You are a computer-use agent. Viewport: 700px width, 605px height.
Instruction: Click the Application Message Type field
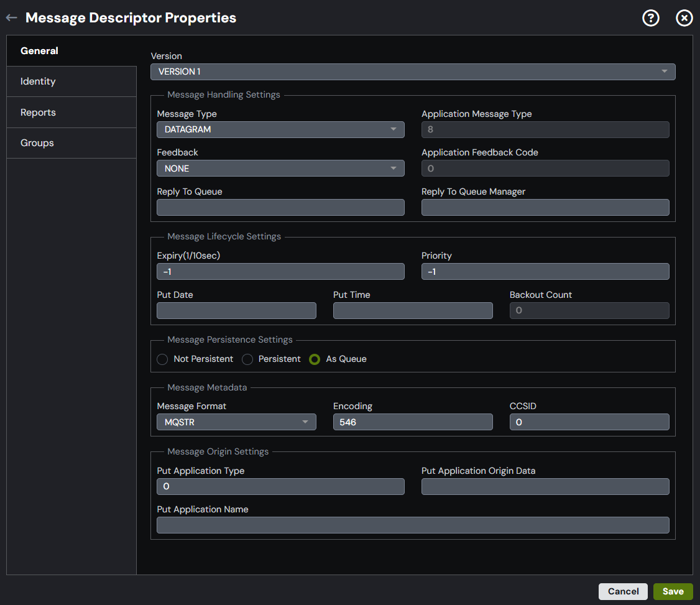tap(545, 129)
